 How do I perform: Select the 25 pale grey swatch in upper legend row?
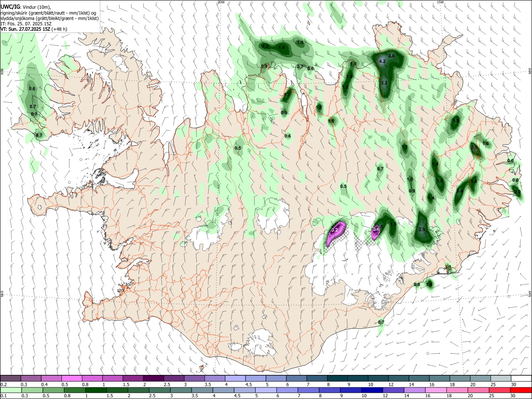point(500,379)
